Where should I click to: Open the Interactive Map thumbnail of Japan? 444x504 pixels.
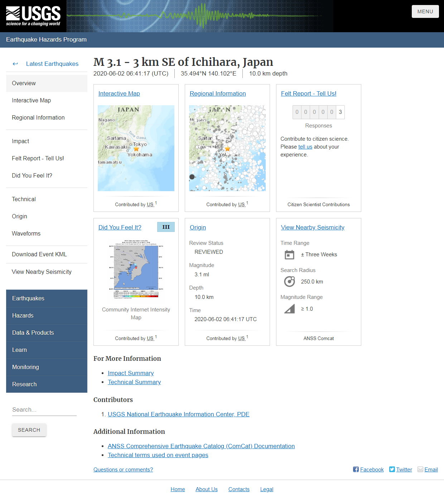point(136,148)
